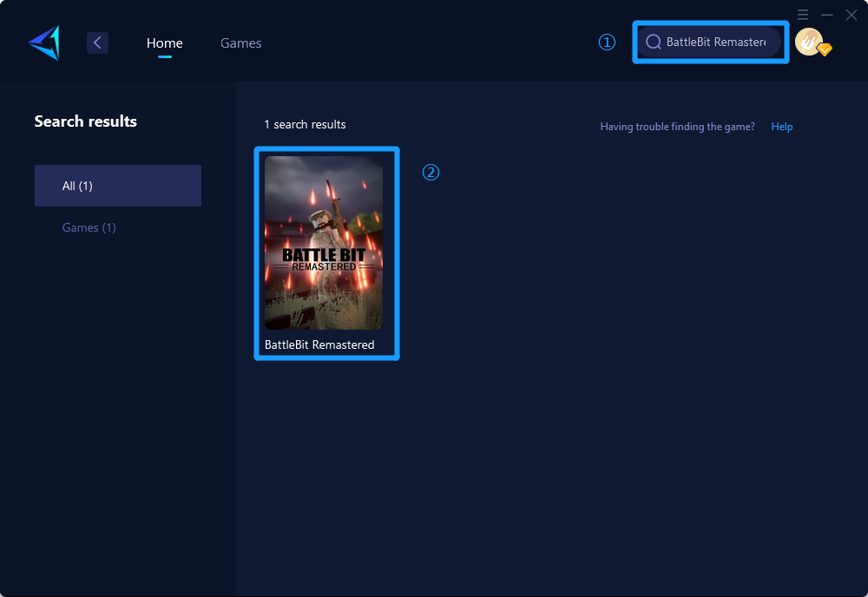Click the GearUP logo icon

[44, 43]
